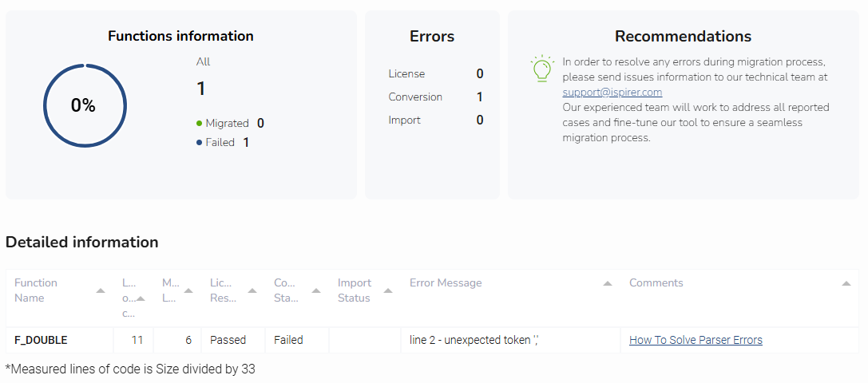Click the Conversion errors row in Errors
The image size is (868, 383).
click(x=435, y=97)
